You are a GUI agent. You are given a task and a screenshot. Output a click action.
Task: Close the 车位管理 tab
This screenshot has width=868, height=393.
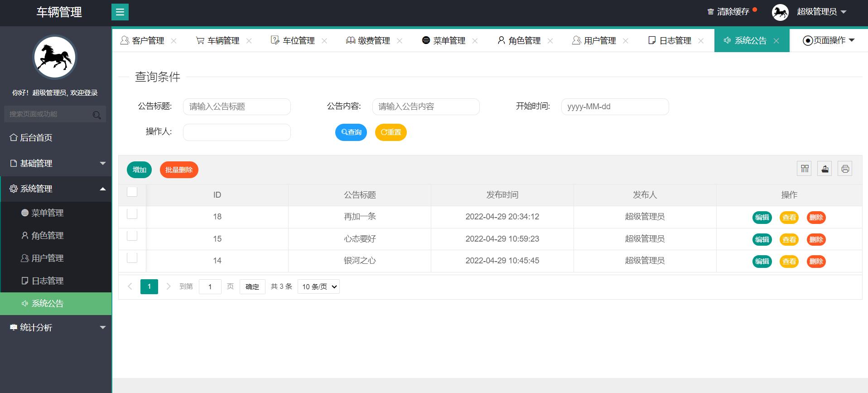click(x=324, y=41)
